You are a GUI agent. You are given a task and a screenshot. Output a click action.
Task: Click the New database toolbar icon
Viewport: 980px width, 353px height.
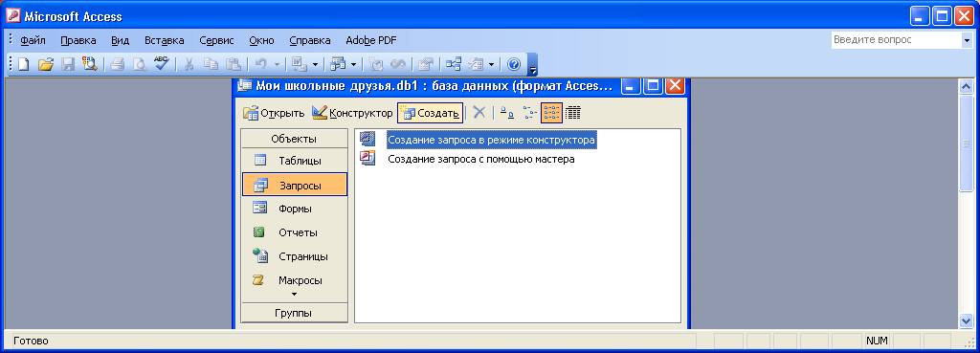pos(23,64)
